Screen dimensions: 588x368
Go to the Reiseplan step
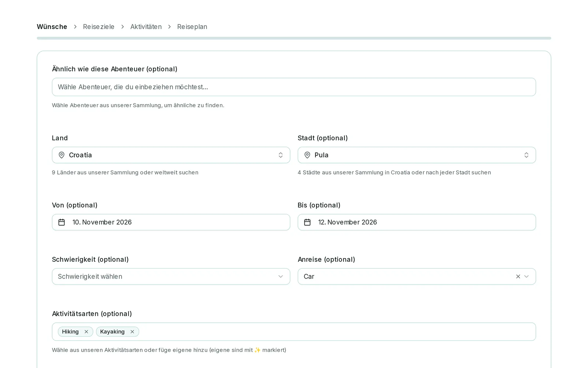192,27
